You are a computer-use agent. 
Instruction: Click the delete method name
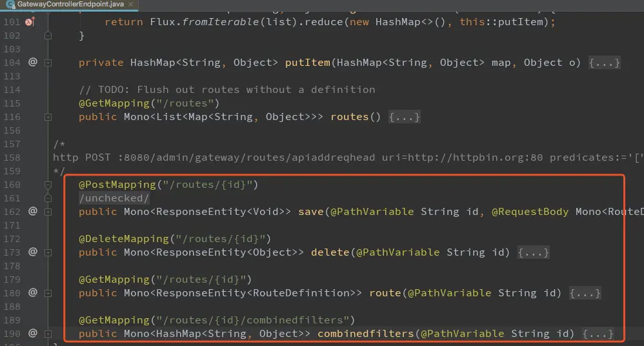330,252
